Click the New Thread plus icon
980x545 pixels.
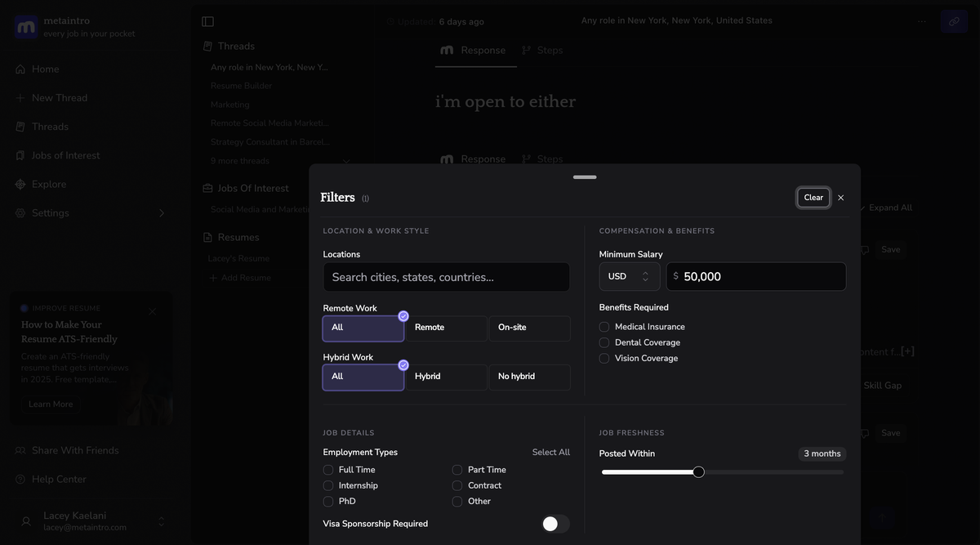[20, 98]
